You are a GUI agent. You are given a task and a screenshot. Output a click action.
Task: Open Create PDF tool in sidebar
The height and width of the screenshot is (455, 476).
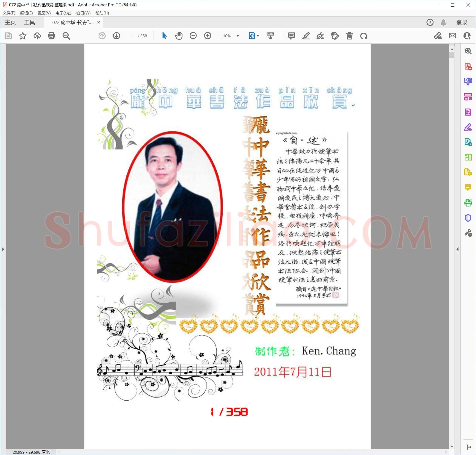coord(468,66)
